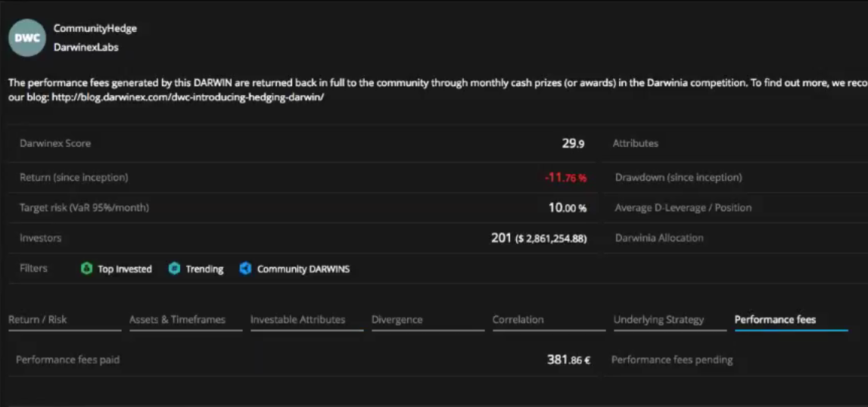Click the blue Community DARWINS filter icon
This screenshot has width=868, height=407.
[x=246, y=269]
